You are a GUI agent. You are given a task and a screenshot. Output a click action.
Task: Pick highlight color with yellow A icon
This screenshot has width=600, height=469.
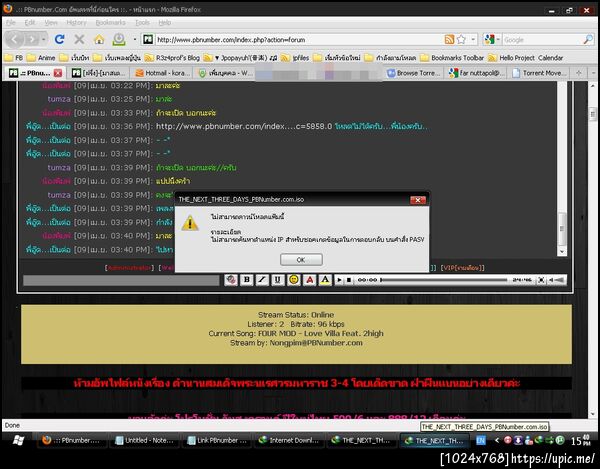pyautogui.click(x=325, y=280)
